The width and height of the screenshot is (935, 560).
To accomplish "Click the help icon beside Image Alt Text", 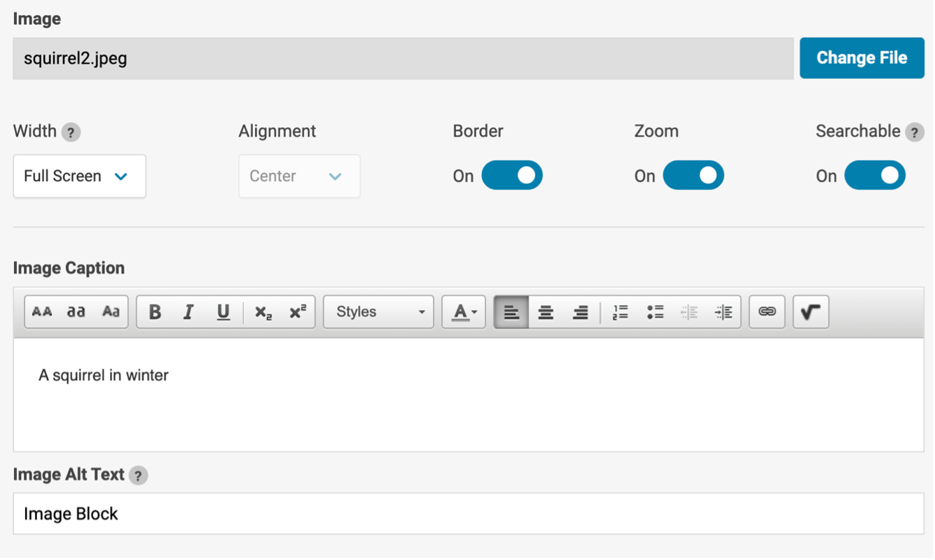I will click(x=138, y=475).
